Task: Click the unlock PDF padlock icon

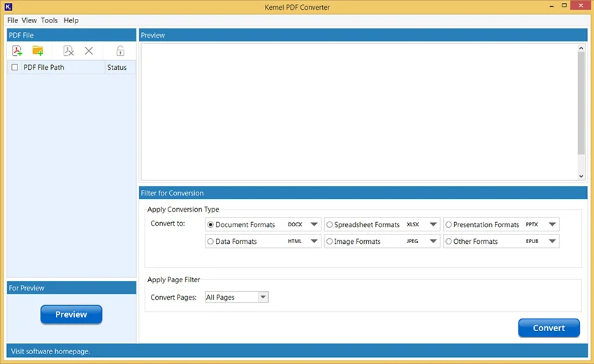Action: (120, 51)
